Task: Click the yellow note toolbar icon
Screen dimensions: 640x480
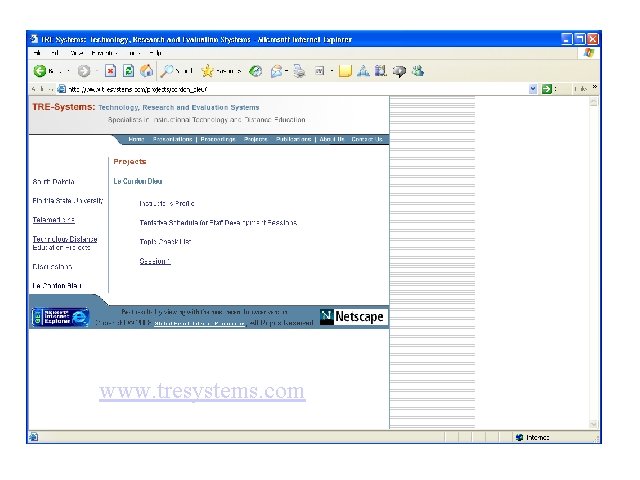Action: coord(345,71)
